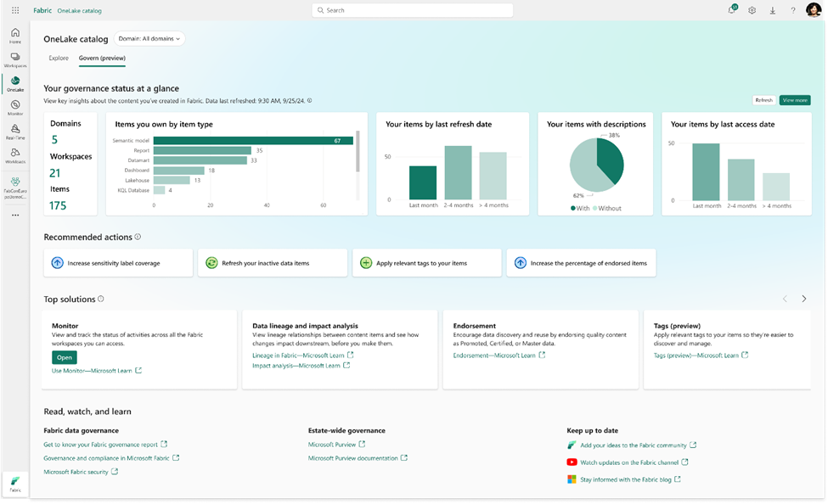The width and height of the screenshot is (828, 504).
Task: Select the Govern (preview) tab
Action: 102,58
